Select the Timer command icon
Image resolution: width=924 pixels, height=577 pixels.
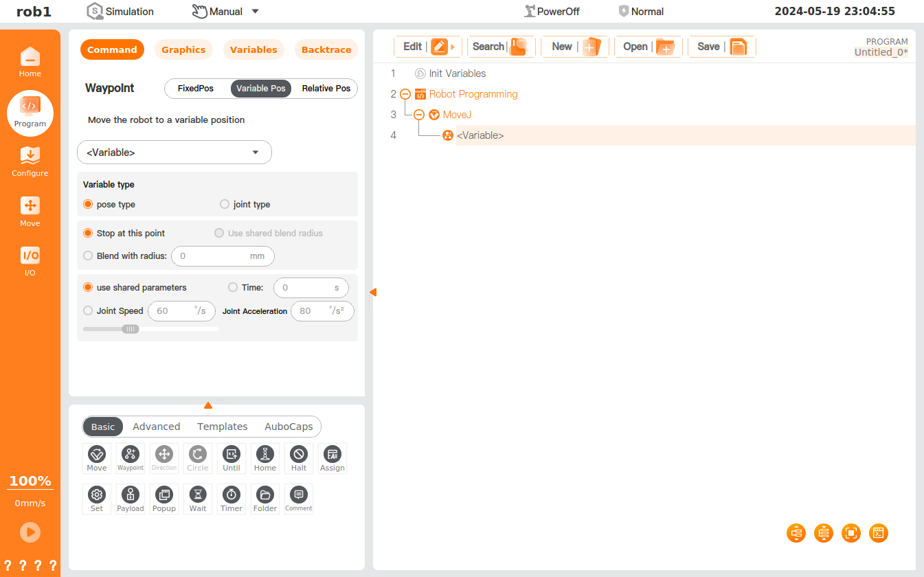coord(232,498)
